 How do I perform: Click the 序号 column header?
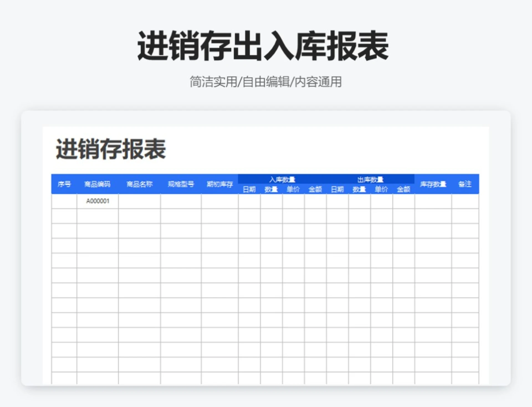click(64, 184)
